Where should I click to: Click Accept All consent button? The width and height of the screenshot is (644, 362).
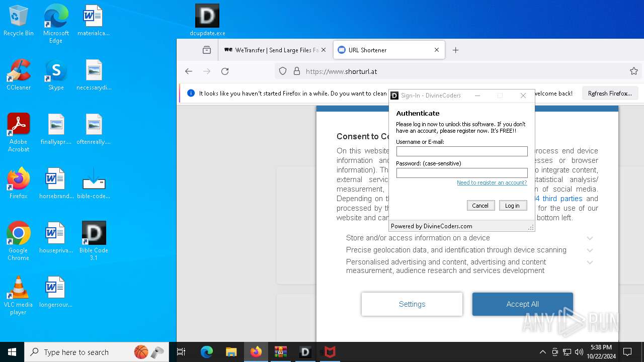coord(523,304)
